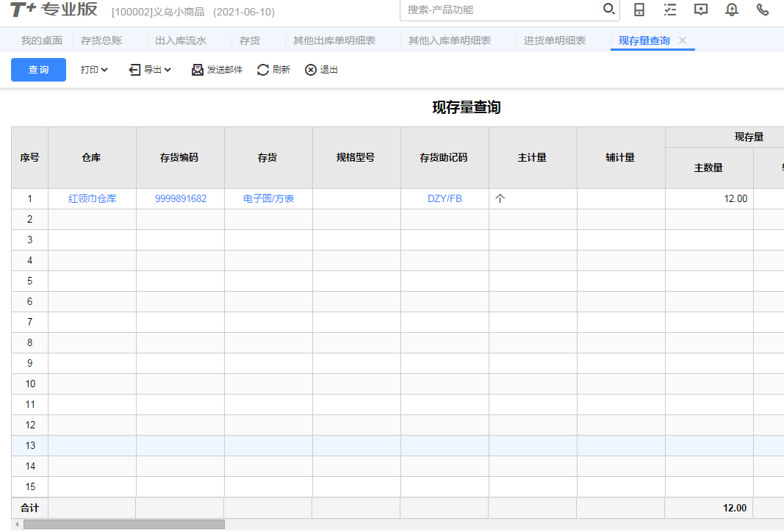Switch to the 我的桌面 tab

tap(42, 40)
